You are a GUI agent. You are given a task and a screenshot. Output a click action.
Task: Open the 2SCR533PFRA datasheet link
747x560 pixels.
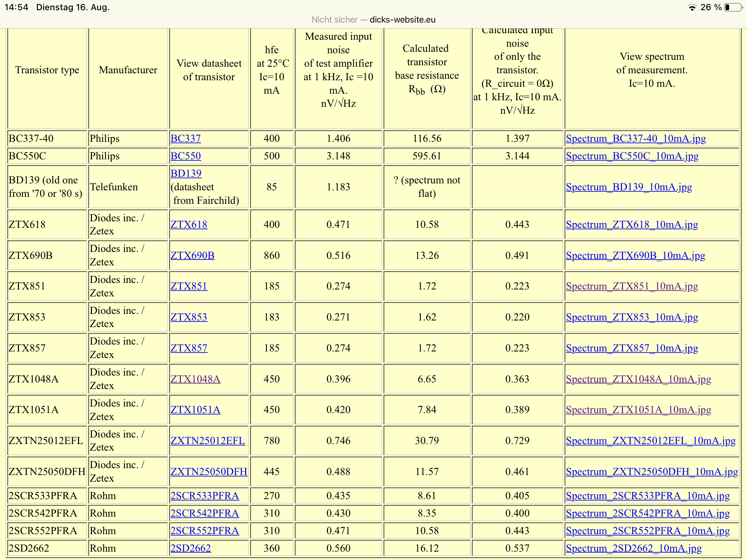(205, 496)
